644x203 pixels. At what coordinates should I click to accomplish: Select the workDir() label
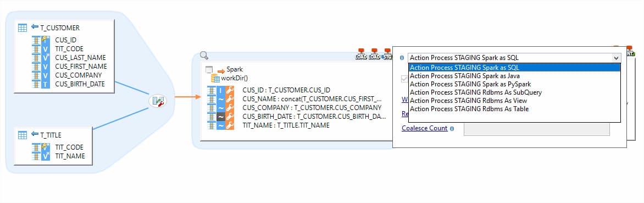point(235,78)
